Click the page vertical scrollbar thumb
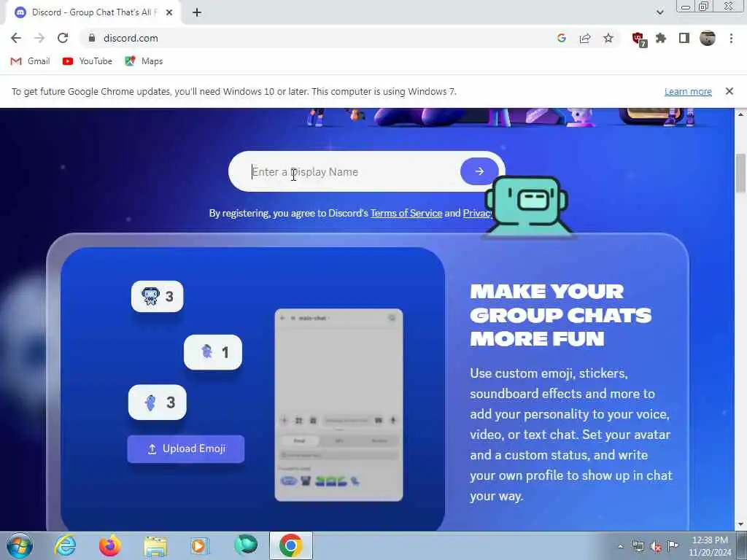The image size is (747, 560). coord(740,173)
